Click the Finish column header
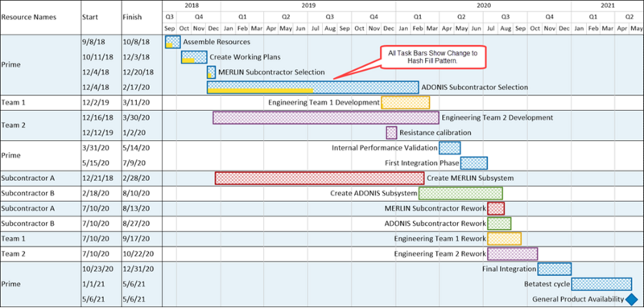This screenshot has width=644, height=308. click(132, 17)
